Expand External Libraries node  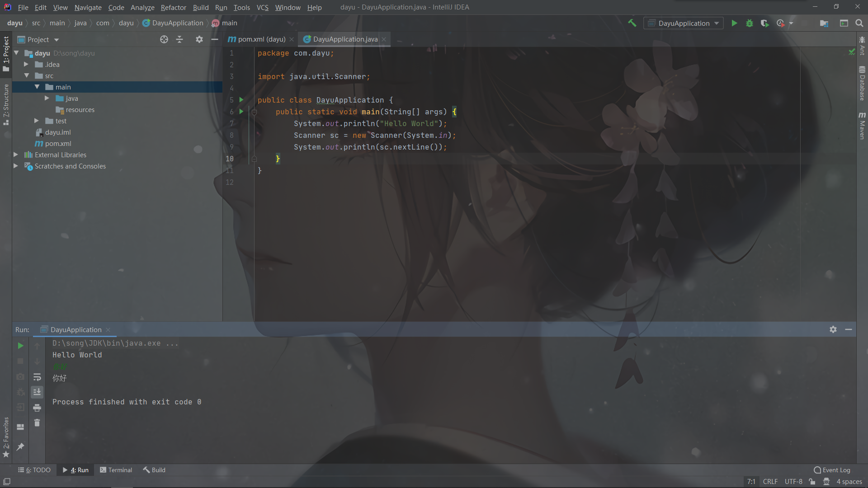coord(16,155)
